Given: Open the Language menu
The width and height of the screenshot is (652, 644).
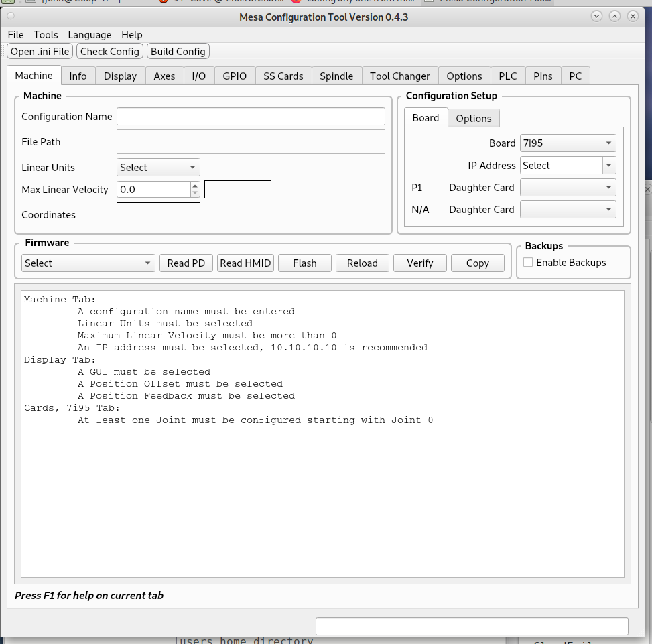Looking at the screenshot, I should [x=89, y=34].
